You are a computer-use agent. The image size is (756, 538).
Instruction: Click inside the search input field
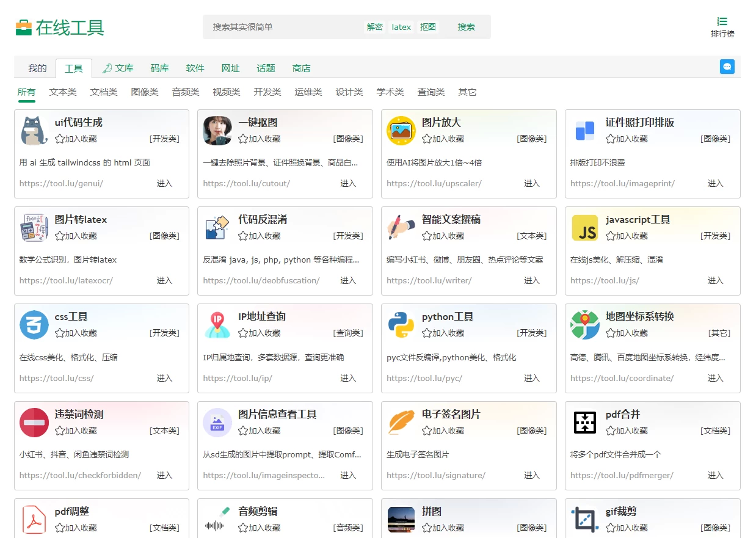coord(275,27)
